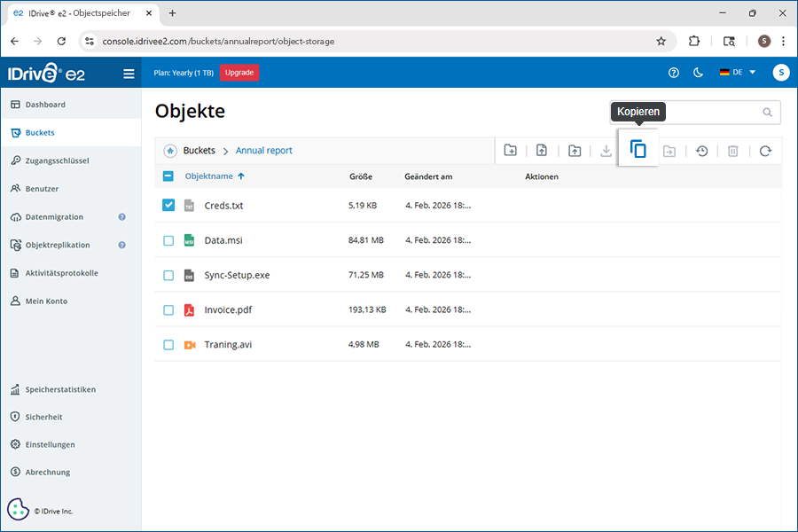Viewport: 798px width, 532px height.
Task: Click the upload folder icon
Action: (x=575, y=151)
